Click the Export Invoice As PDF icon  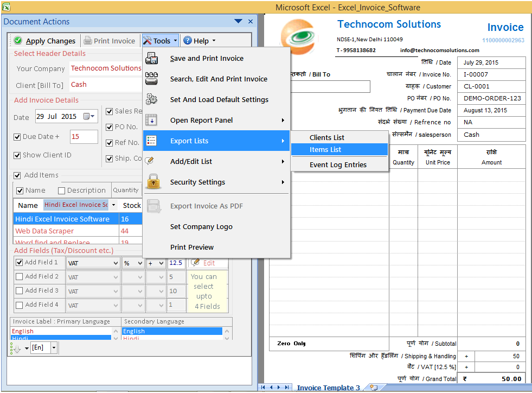[153, 206]
